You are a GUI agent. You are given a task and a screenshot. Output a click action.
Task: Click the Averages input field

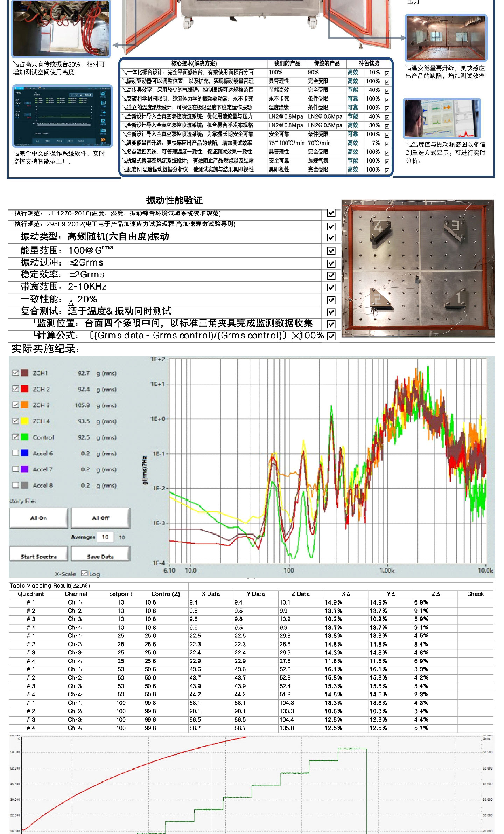[105, 537]
